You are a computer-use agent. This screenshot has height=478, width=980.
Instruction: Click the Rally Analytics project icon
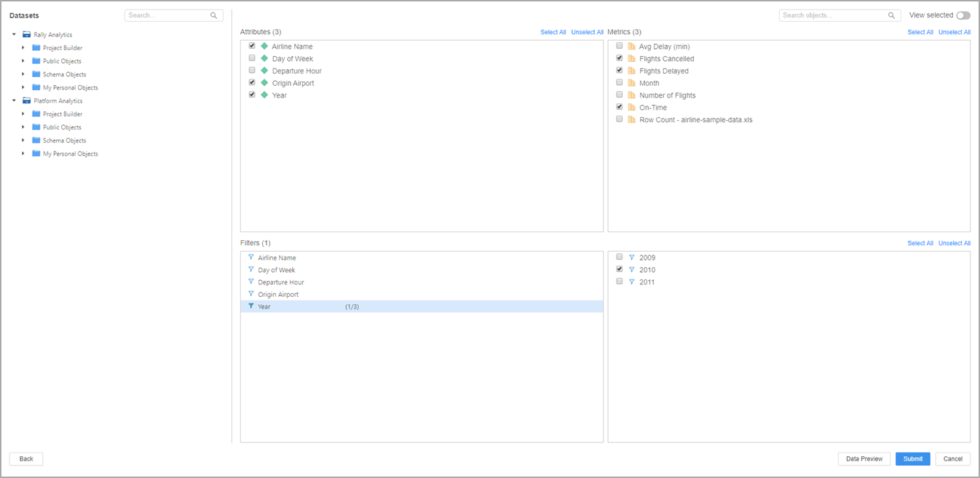(26, 35)
